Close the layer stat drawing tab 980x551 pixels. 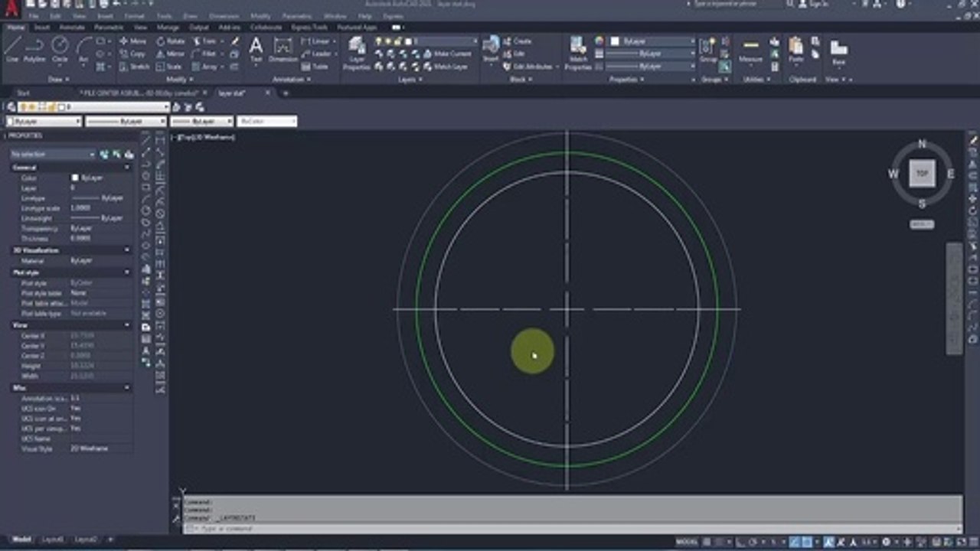pos(268,93)
